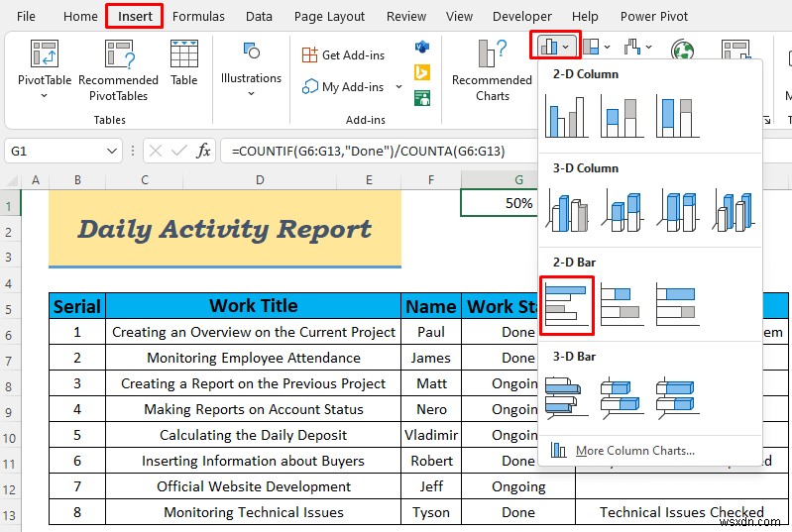Click the Insert Function fx button
792x532 pixels.
coord(203,151)
